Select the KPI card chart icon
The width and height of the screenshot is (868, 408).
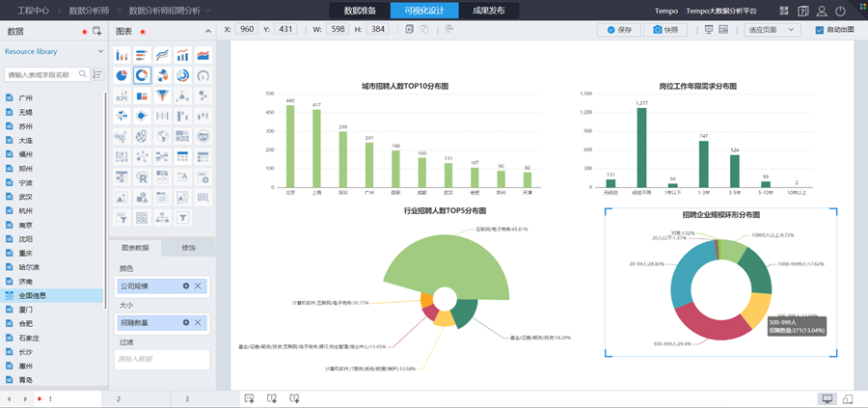(x=122, y=95)
